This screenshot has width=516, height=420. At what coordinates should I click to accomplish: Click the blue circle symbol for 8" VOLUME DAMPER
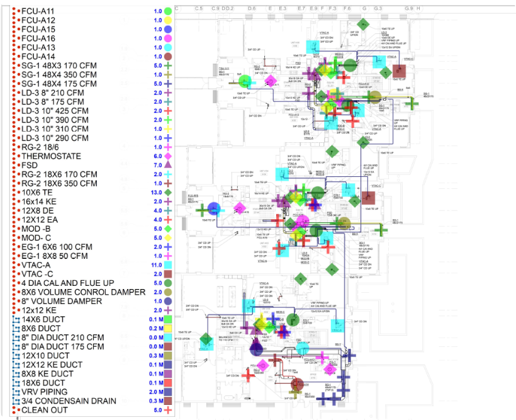pyautogui.click(x=169, y=301)
